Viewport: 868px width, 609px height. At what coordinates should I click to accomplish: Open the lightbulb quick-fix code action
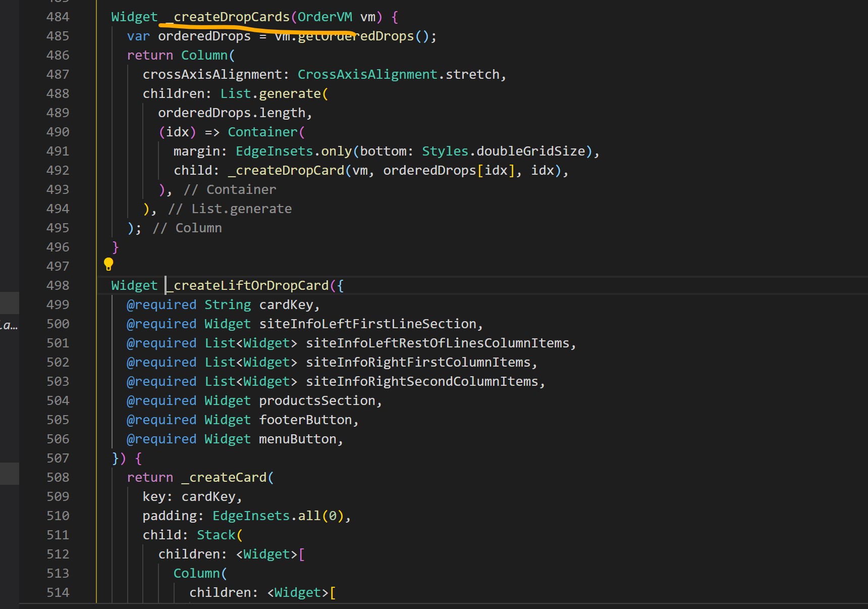click(x=108, y=264)
